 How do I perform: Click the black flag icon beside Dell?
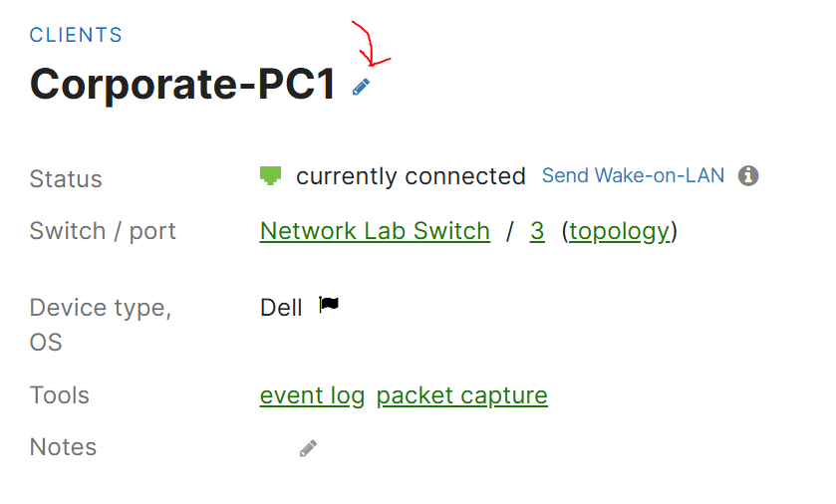(x=329, y=305)
